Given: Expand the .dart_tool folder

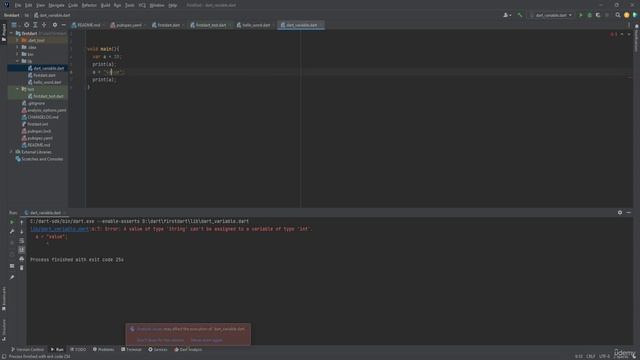Looking at the screenshot, I should [18, 40].
